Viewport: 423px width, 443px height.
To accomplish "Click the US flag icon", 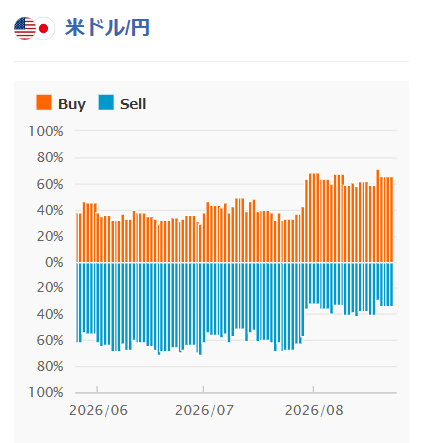I will (25, 28).
